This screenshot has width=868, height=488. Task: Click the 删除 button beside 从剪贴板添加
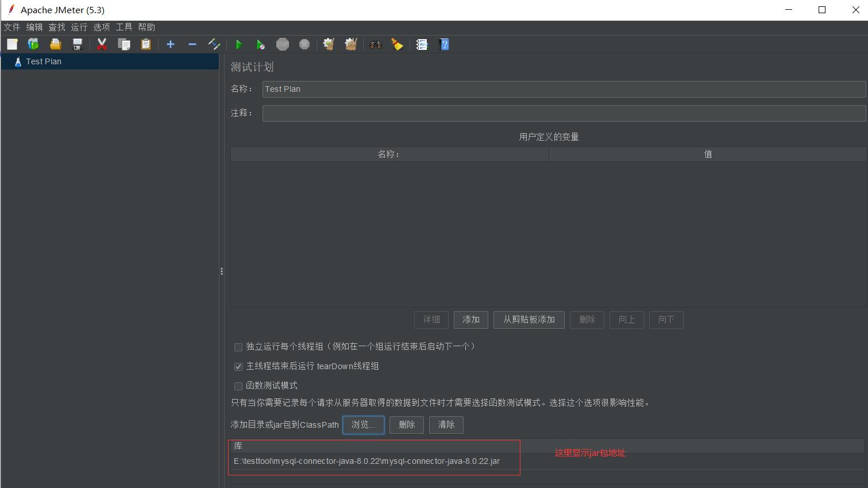tap(587, 320)
